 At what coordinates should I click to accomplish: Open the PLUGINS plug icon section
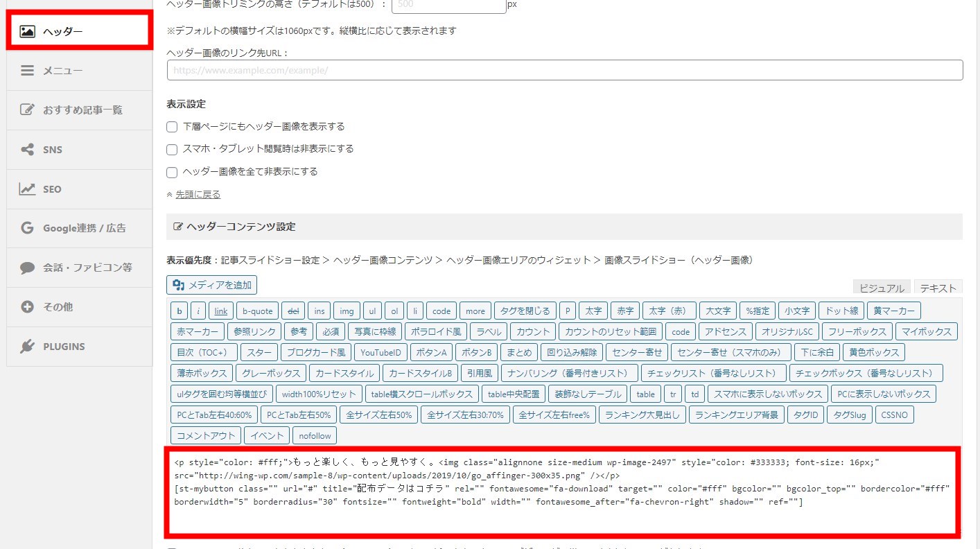click(x=28, y=347)
